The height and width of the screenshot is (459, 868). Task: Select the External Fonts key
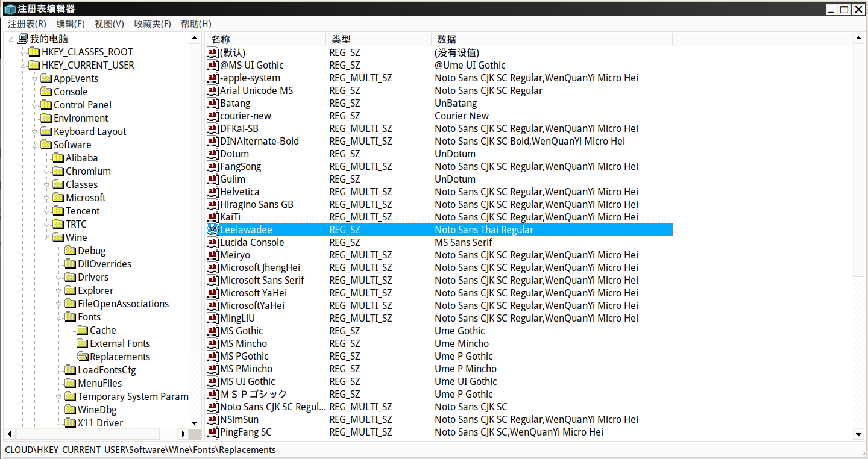[120, 343]
